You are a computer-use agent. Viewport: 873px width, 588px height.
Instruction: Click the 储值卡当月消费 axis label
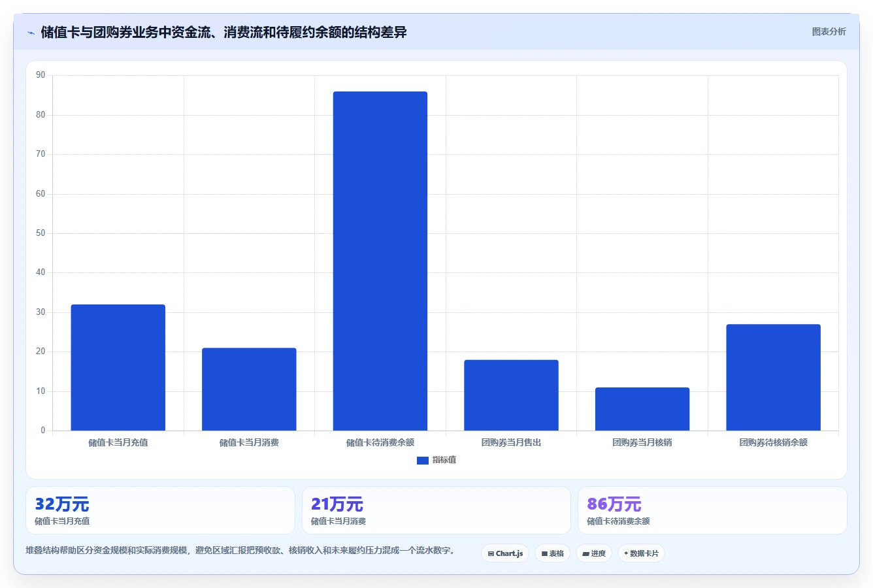(x=249, y=442)
